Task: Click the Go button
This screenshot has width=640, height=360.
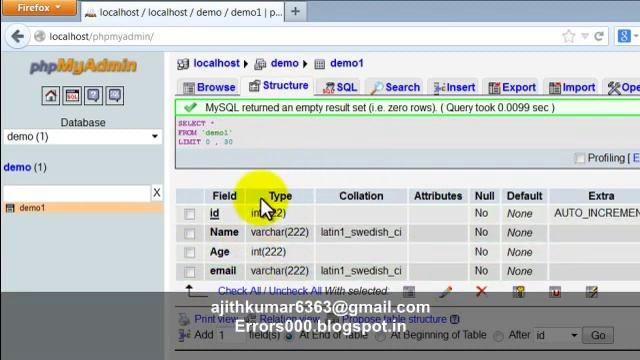Action: click(x=598, y=336)
